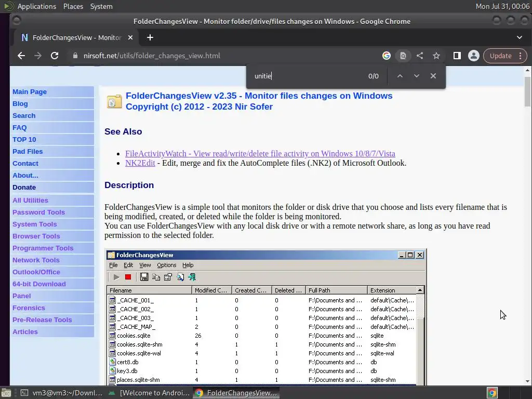Open the Password Tools link
This screenshot has height=399, width=532.
pyautogui.click(x=38, y=212)
